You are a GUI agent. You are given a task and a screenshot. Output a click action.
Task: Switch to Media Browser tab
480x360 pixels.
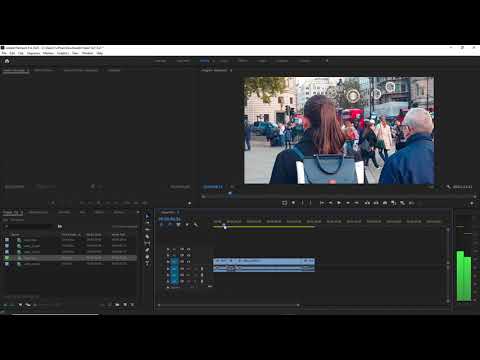click(38, 212)
